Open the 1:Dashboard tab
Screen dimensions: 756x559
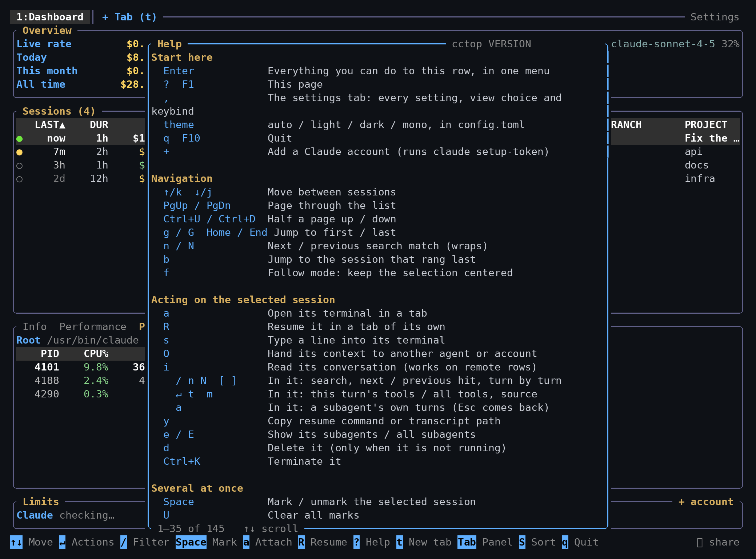pos(50,17)
